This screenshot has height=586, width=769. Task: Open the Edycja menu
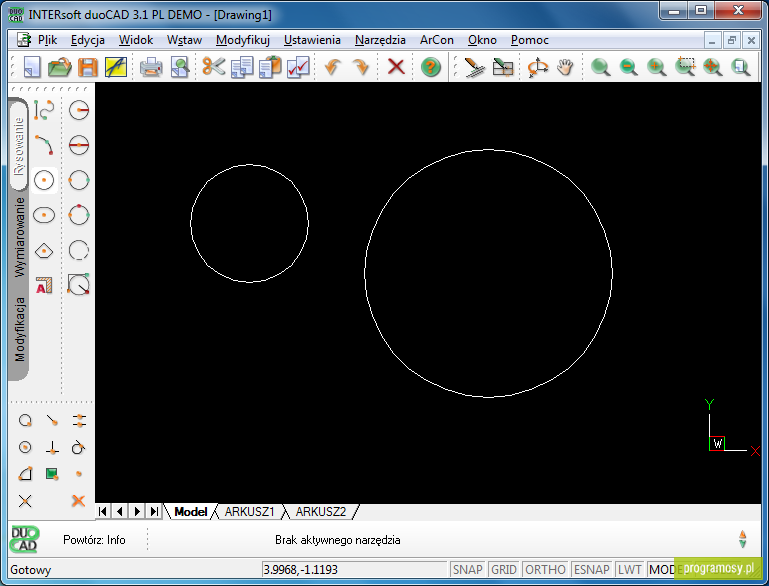88,40
